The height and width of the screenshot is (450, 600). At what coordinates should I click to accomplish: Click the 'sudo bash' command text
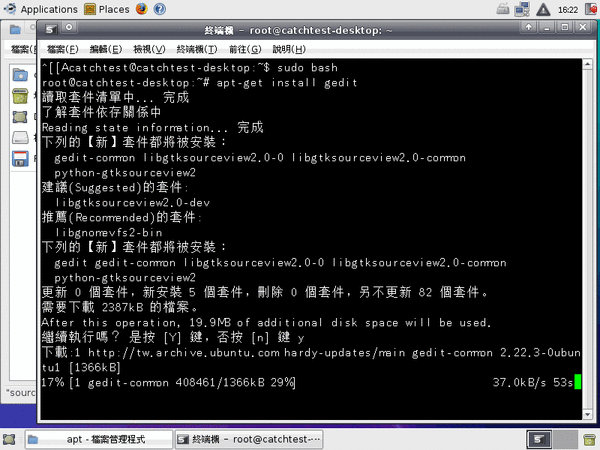[x=307, y=68]
